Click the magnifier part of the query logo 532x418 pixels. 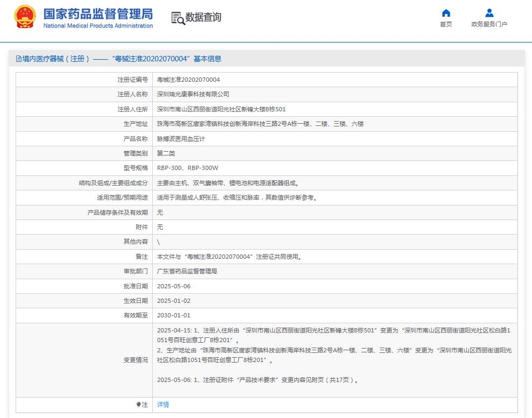point(180,21)
